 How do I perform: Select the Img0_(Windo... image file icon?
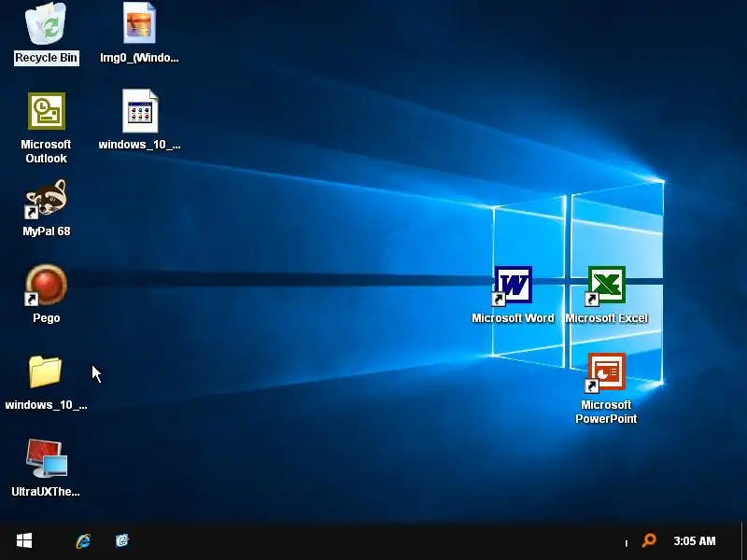pos(139,22)
